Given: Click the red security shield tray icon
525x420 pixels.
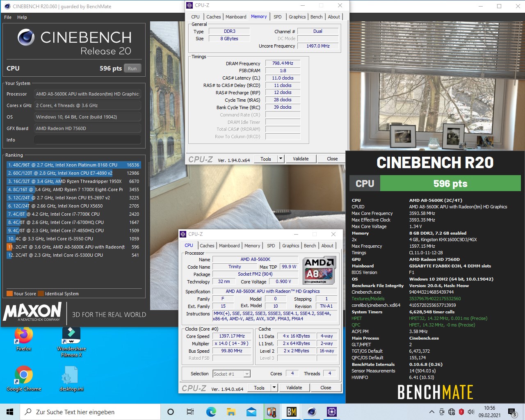Looking at the screenshot, I should click(x=461, y=412).
